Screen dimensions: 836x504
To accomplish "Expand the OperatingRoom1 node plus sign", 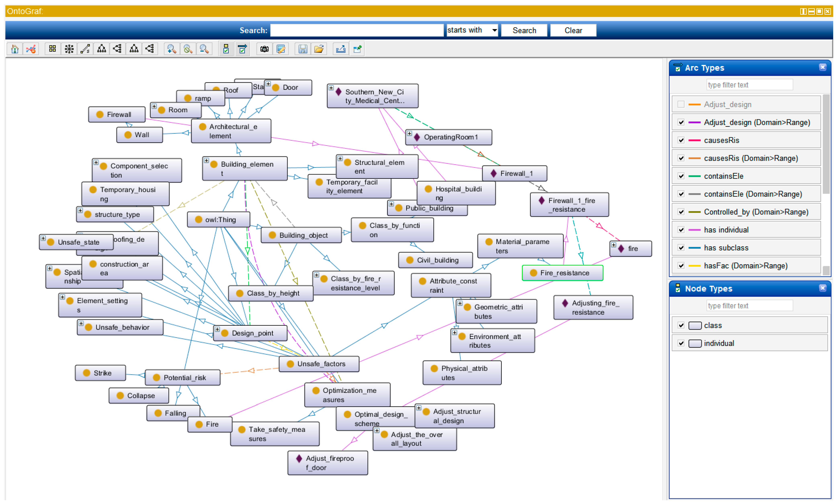I will (x=409, y=133).
